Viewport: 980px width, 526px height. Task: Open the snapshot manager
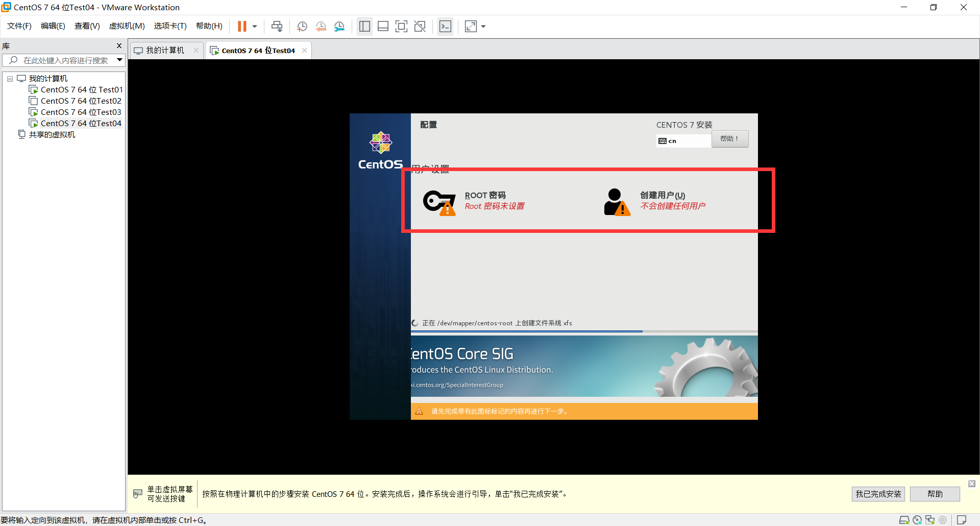339,26
